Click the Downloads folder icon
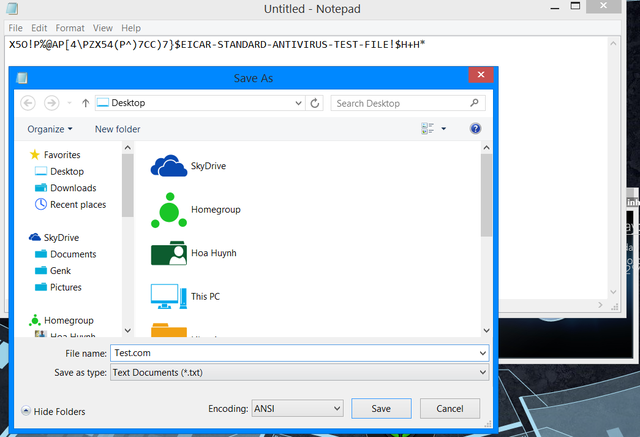The height and width of the screenshot is (437, 640). [x=41, y=188]
